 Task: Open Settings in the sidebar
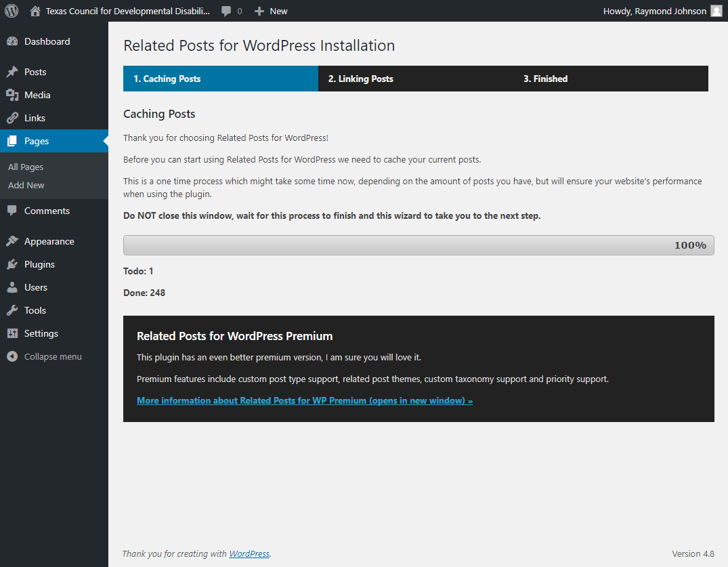click(x=41, y=333)
